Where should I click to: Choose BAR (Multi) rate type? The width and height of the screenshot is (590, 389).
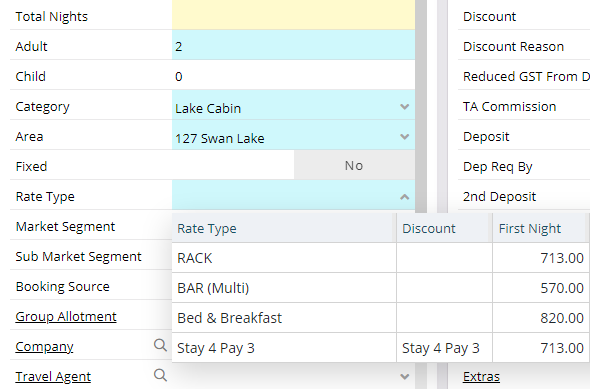pyautogui.click(x=380, y=288)
